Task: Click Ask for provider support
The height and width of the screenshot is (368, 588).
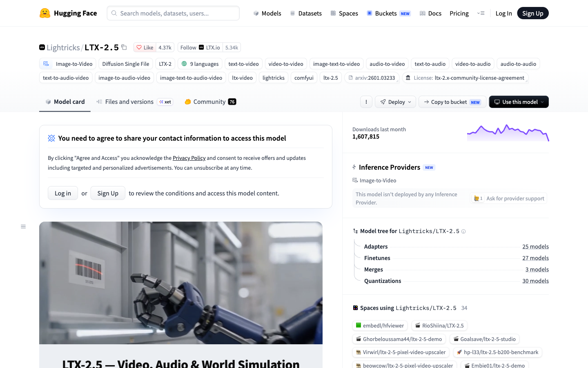Action: [x=509, y=198]
